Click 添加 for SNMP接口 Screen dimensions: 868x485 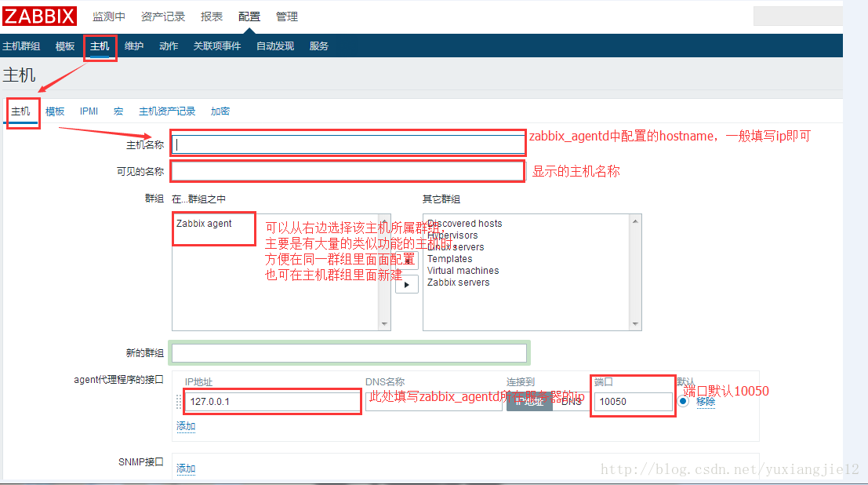186,469
